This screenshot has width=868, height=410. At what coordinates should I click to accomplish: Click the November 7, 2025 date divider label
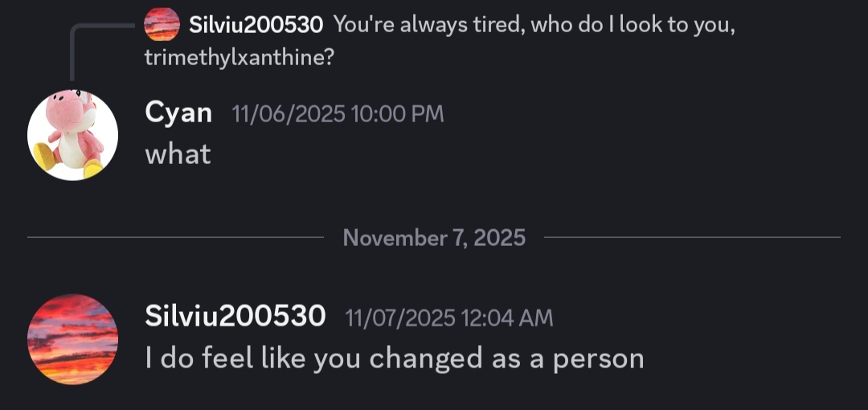coord(434,238)
